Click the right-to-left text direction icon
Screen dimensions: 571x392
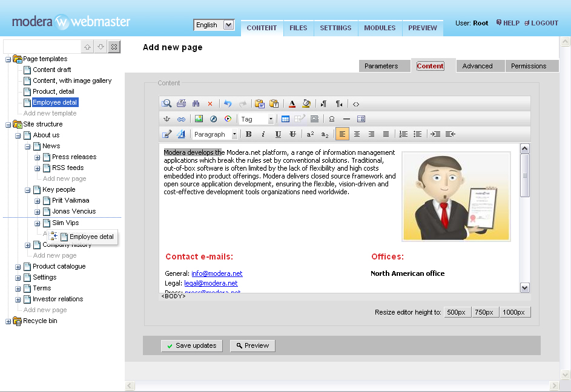(x=339, y=103)
